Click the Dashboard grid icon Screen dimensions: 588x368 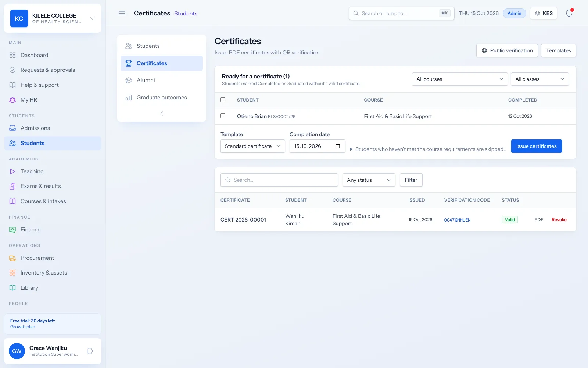[12, 55]
